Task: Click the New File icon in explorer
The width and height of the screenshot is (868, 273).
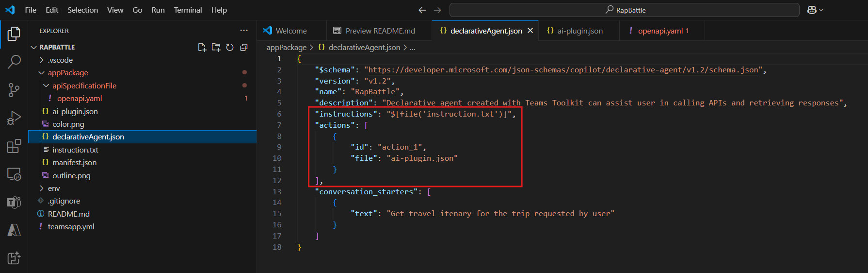Action: point(202,47)
